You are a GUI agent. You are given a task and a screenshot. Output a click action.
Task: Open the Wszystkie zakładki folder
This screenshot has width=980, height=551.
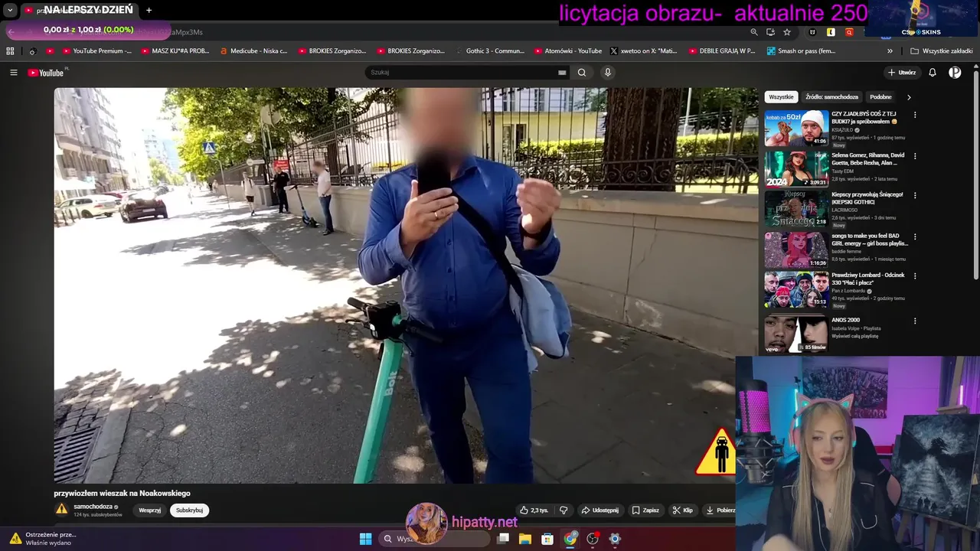[x=942, y=51]
